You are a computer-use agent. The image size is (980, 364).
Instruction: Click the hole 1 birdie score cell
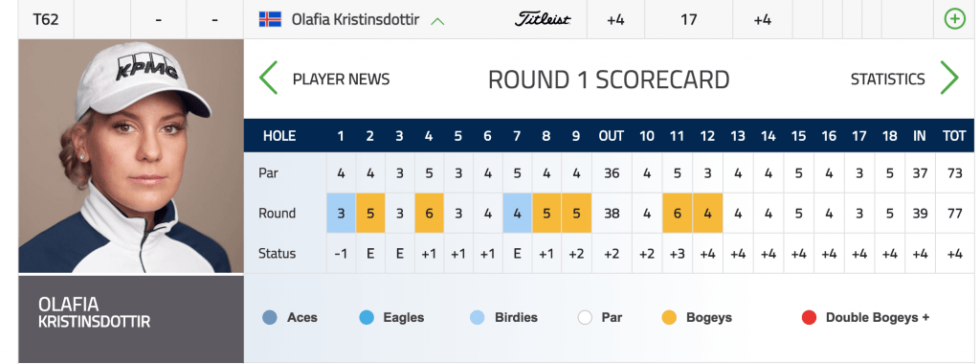click(341, 214)
